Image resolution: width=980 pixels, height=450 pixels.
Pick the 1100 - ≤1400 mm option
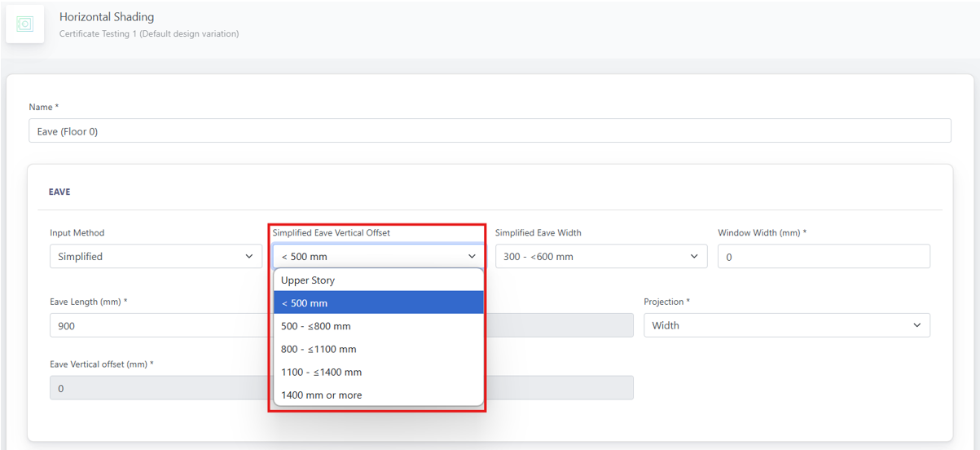[379, 372]
